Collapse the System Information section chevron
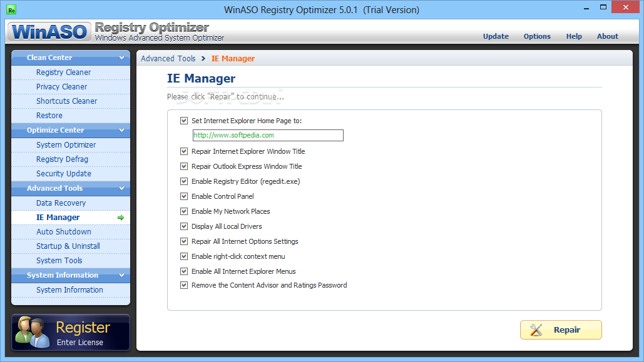Screen dimensions: 644x362 pos(121,275)
